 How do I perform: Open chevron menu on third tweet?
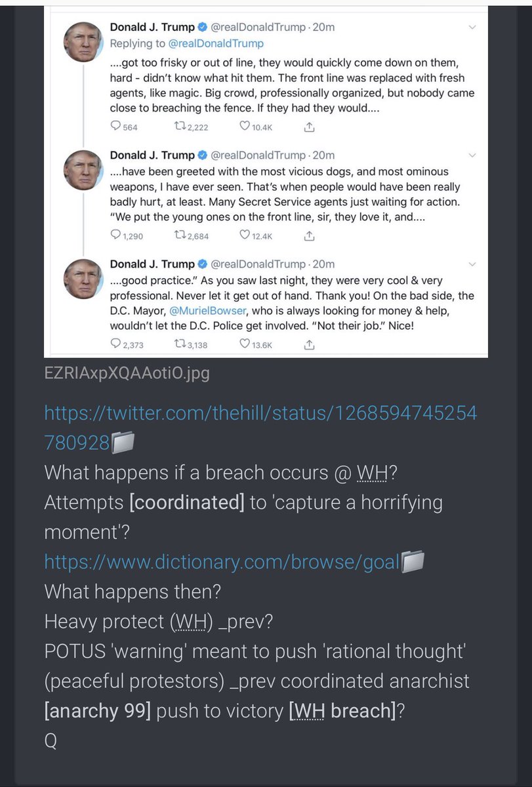(473, 264)
